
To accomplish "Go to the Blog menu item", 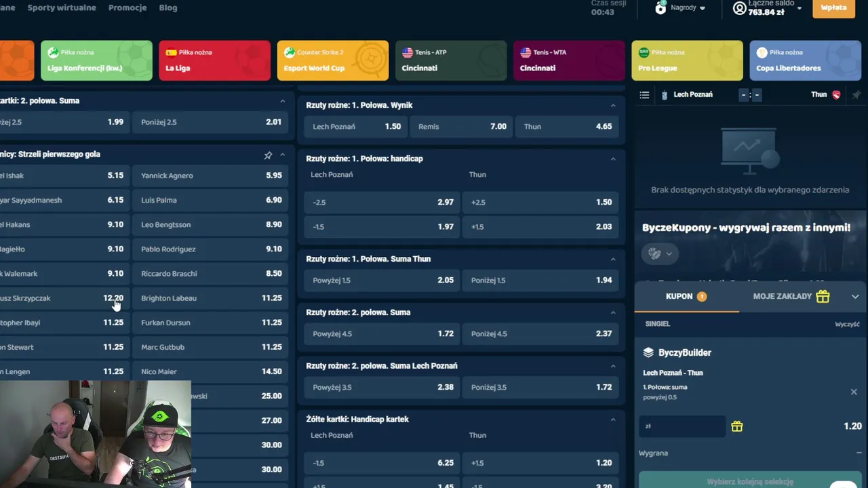I will click(168, 7).
